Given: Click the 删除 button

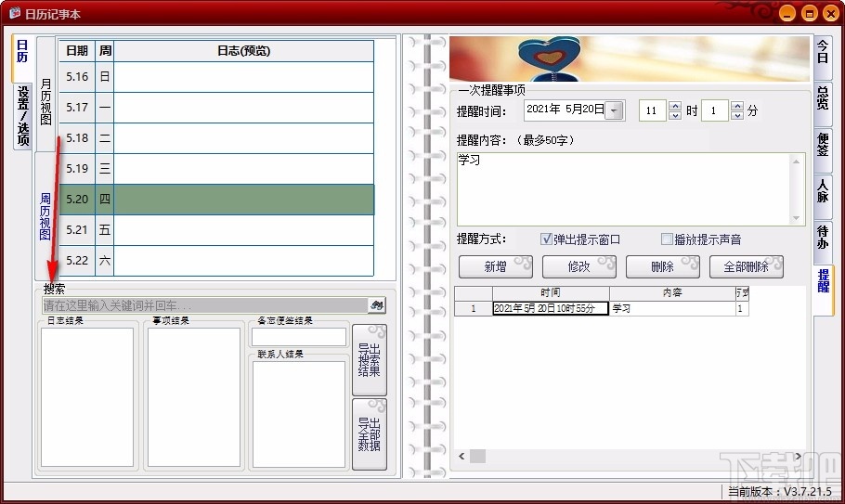Looking at the screenshot, I should tap(662, 266).
